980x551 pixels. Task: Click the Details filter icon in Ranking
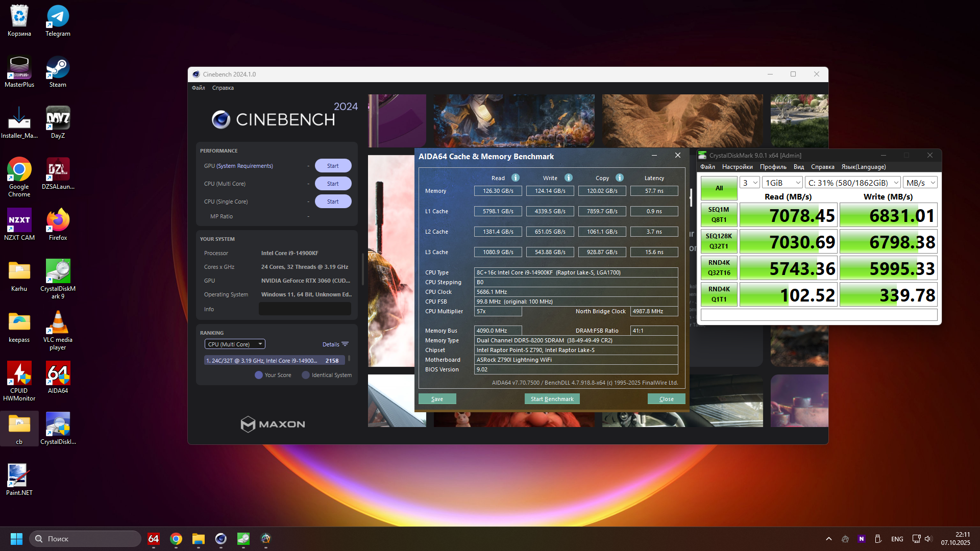tap(345, 344)
